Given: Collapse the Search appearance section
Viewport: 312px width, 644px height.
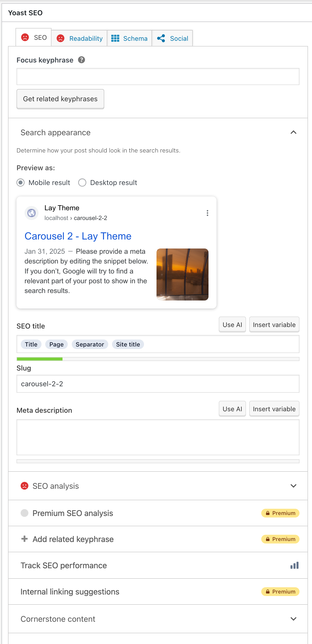Looking at the screenshot, I should (x=293, y=132).
